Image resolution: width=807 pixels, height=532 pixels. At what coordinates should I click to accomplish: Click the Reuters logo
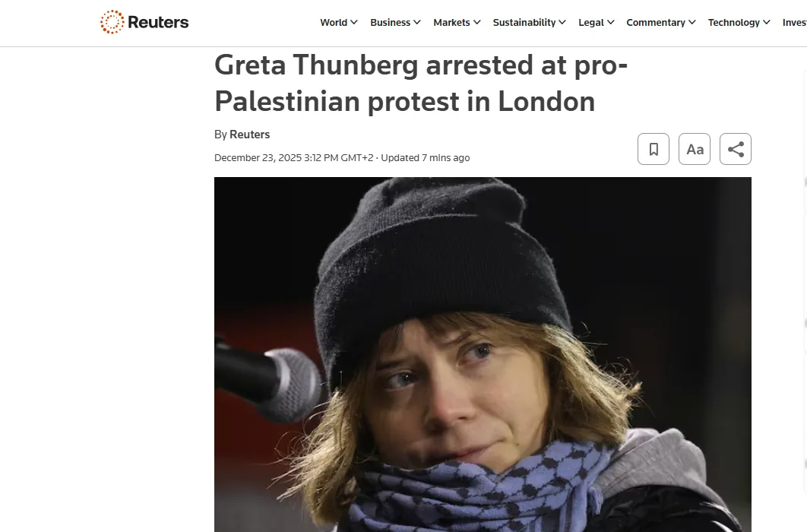pyautogui.click(x=144, y=22)
